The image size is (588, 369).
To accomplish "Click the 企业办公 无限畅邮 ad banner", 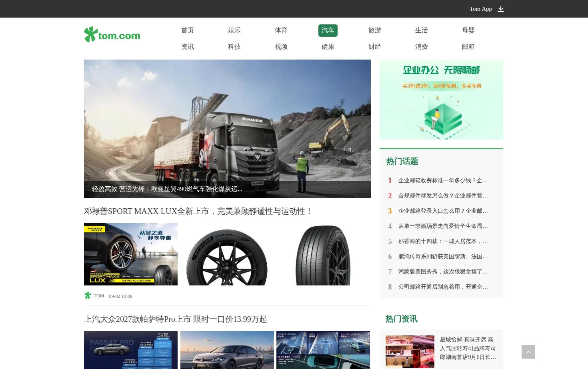I will click(x=441, y=100).
